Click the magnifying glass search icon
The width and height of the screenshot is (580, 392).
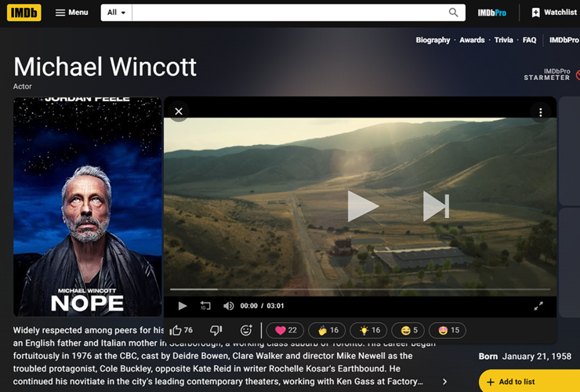pyautogui.click(x=454, y=13)
